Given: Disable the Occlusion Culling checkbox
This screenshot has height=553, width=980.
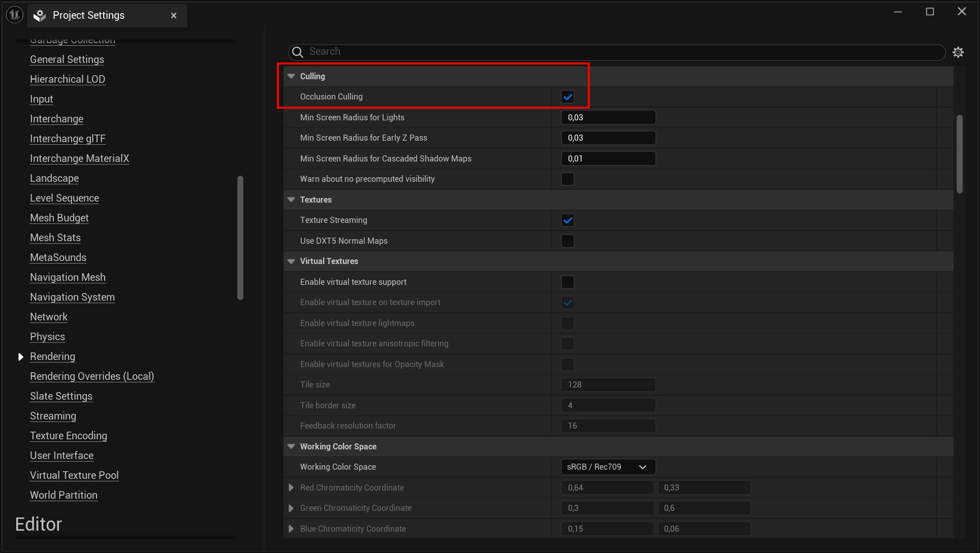Looking at the screenshot, I should (x=567, y=96).
